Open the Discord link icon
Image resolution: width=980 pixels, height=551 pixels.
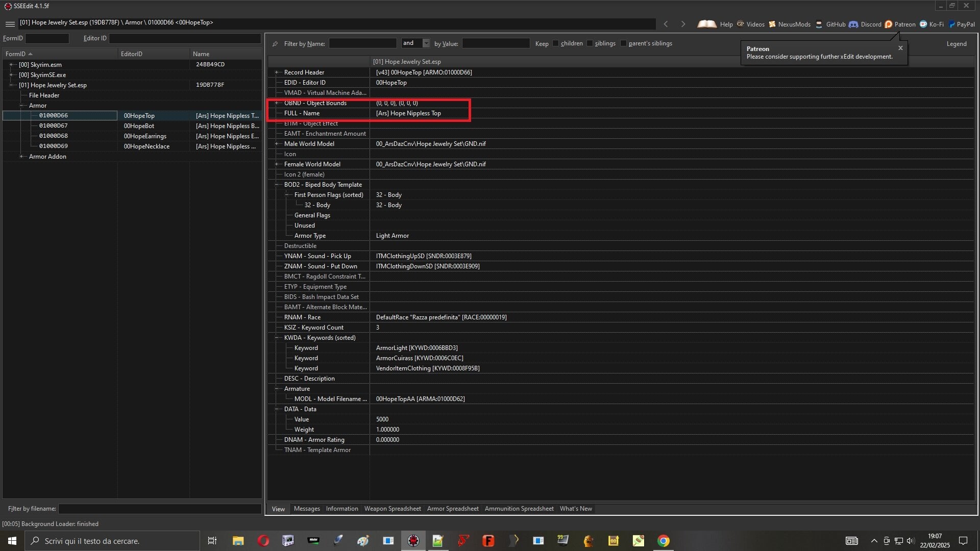point(853,24)
